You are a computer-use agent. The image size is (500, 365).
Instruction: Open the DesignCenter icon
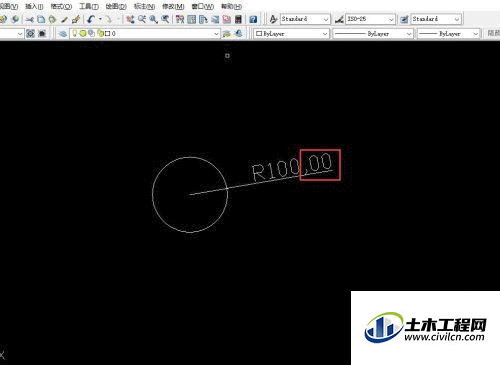coord(192,19)
